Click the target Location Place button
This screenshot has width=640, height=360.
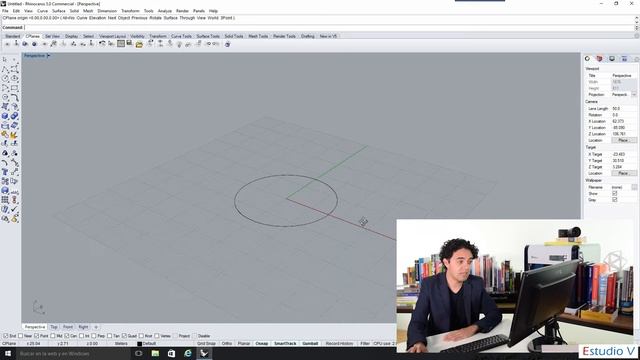click(x=623, y=173)
